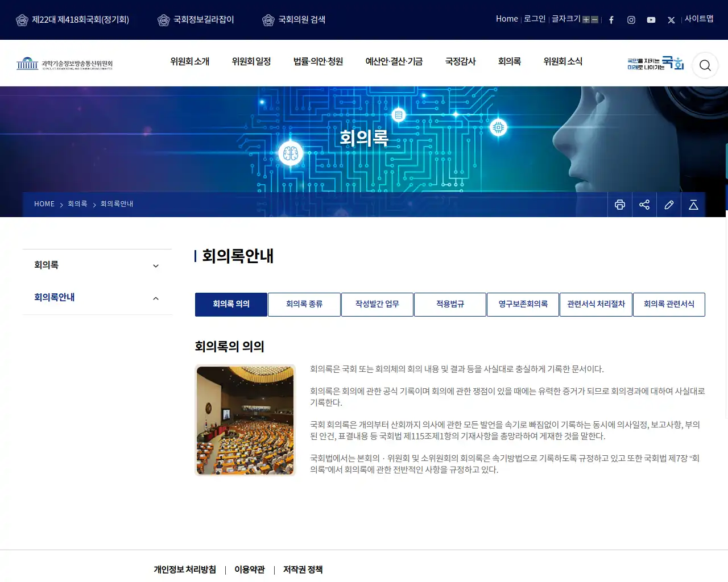Open the 예산안·결산·기금 main menu
This screenshot has height=582, width=728.
tap(394, 61)
